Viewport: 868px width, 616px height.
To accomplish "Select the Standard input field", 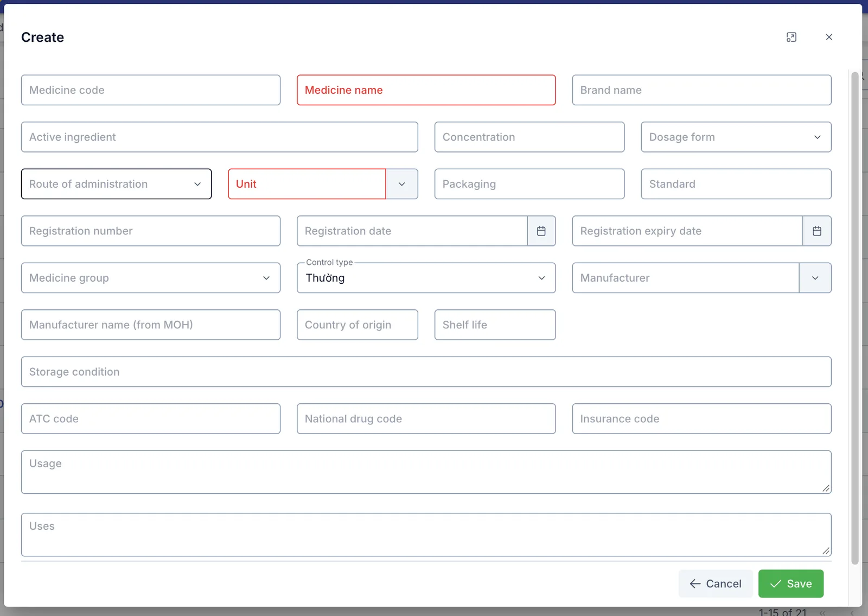I will (736, 184).
